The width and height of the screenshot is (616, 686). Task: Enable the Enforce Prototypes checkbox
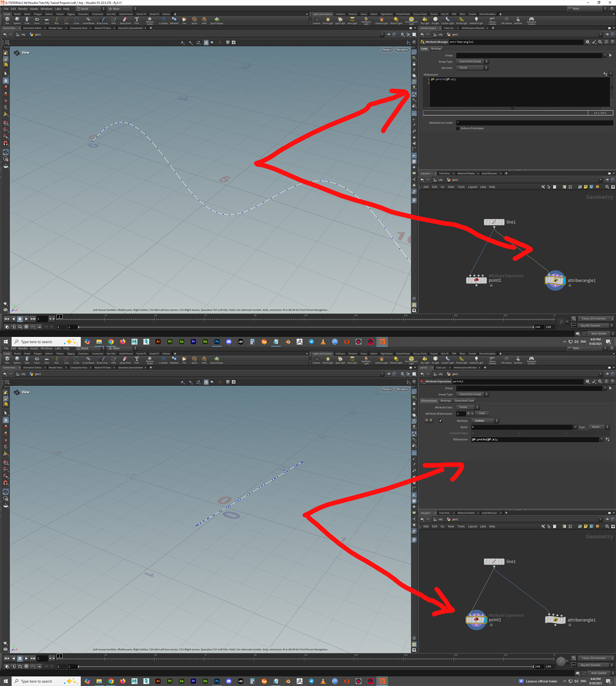(458, 128)
